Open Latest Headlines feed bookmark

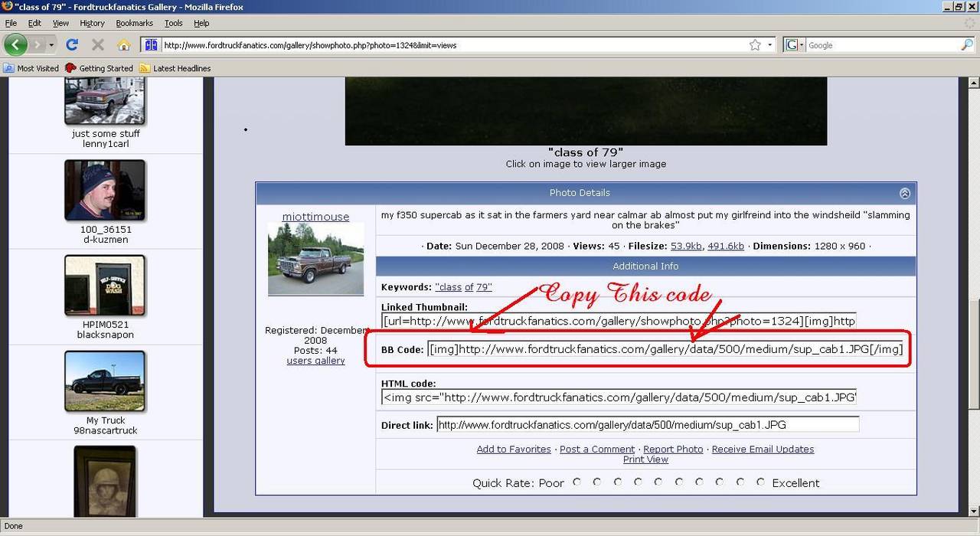point(175,68)
